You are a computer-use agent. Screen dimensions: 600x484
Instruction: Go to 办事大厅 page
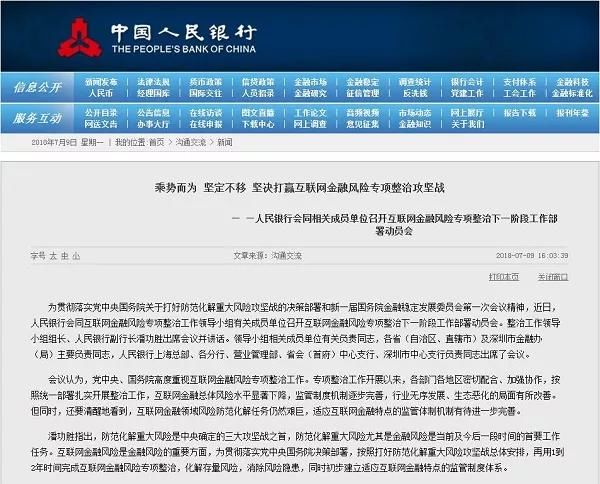(x=153, y=124)
